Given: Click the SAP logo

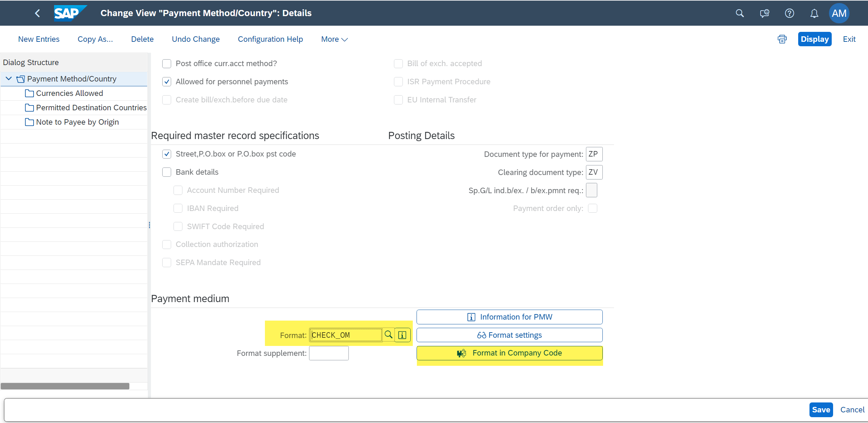Looking at the screenshot, I should coord(70,13).
